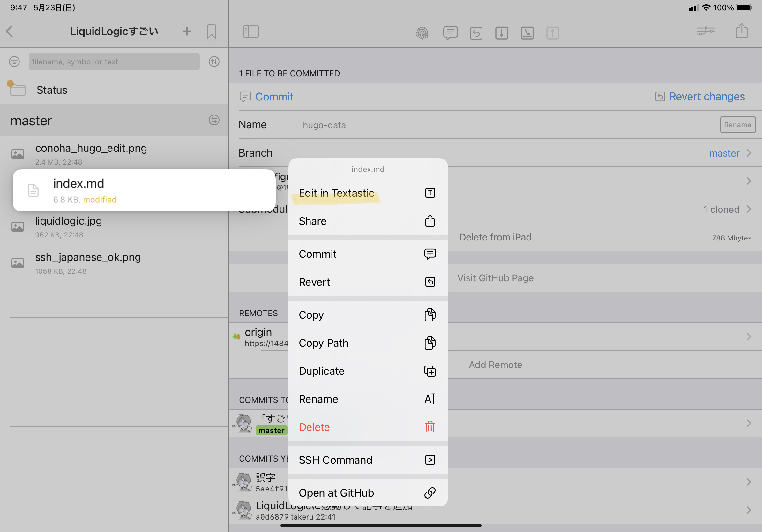Viewport: 762px width, 532px height.
Task: Click the filename search input field
Action: click(114, 62)
